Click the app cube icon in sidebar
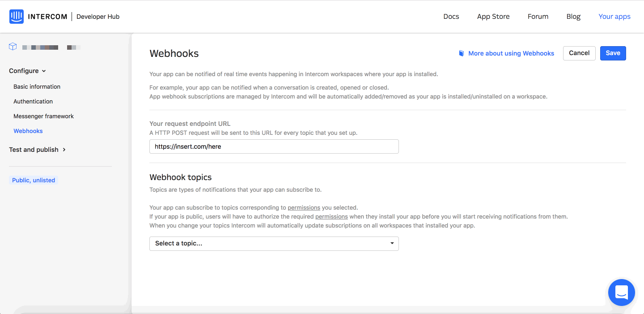Viewport: 644px width, 314px height. 13,47
